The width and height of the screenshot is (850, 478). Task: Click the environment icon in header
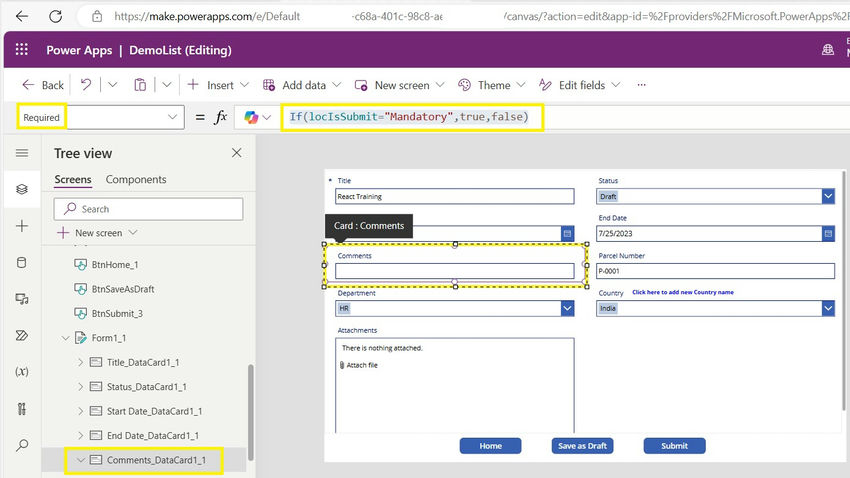click(828, 50)
